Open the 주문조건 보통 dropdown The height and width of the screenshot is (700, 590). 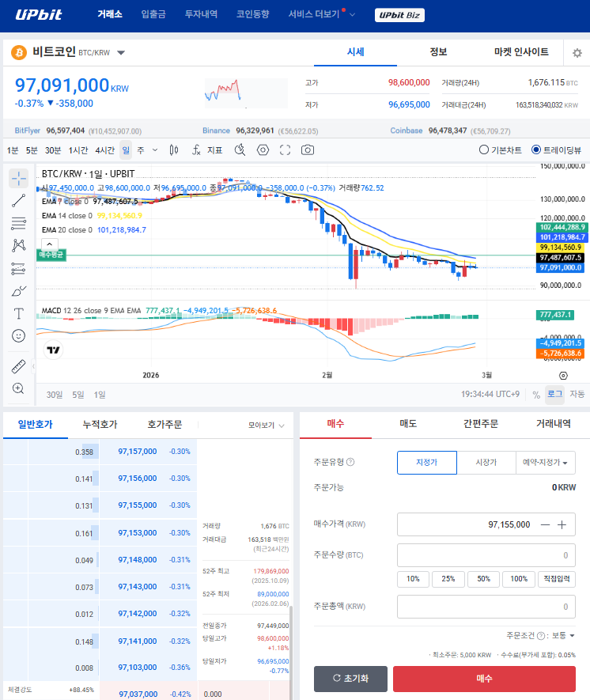point(563,635)
